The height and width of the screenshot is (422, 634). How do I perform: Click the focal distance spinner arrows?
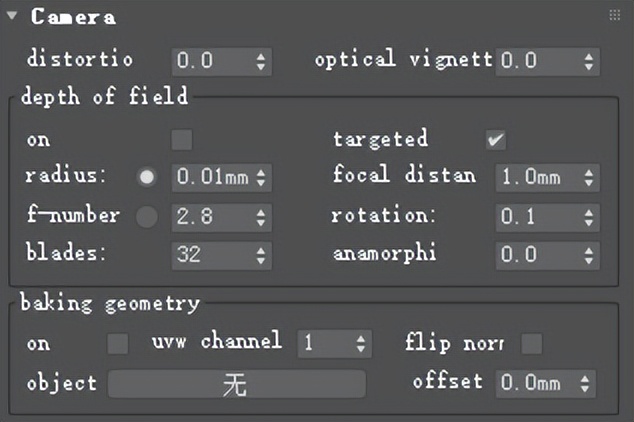[589, 178]
